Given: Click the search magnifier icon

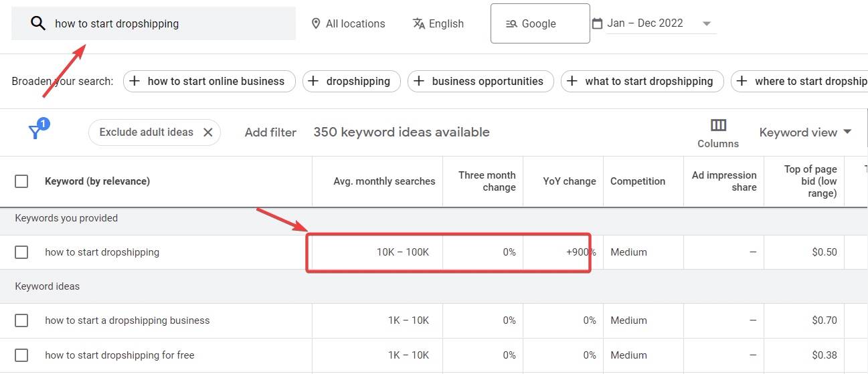Looking at the screenshot, I should click(38, 23).
